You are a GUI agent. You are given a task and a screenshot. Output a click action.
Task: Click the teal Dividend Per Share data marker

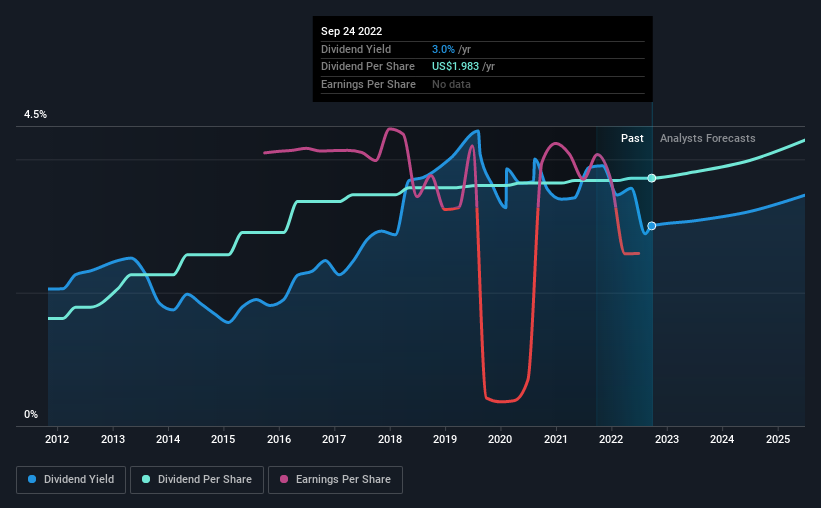(x=652, y=178)
